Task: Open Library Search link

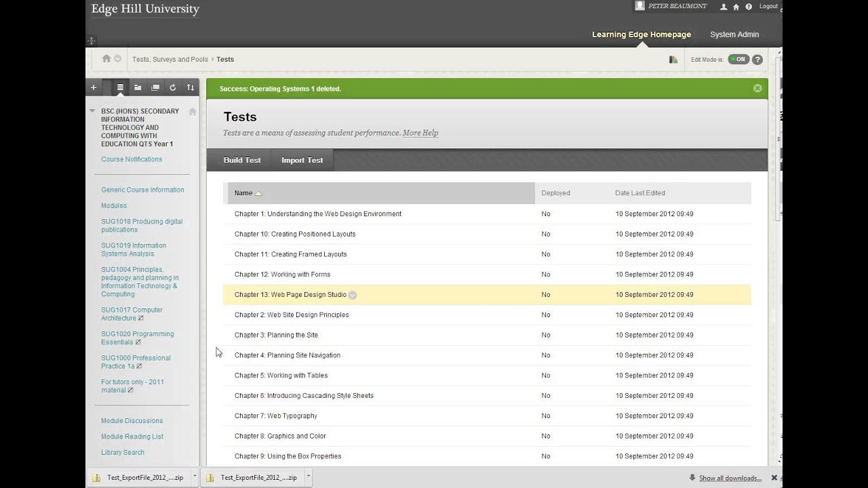Action: click(x=123, y=452)
